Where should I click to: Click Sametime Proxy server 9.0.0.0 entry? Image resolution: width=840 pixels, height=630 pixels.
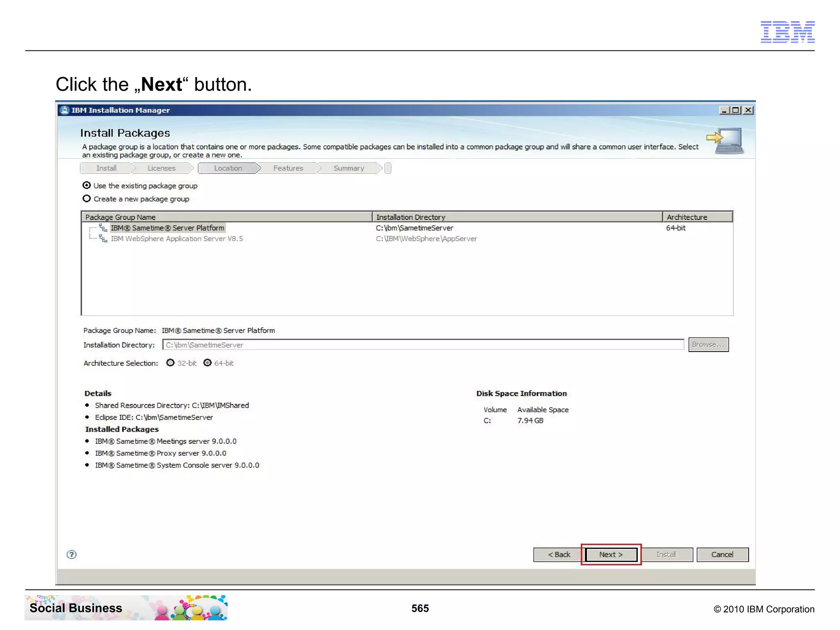160,453
